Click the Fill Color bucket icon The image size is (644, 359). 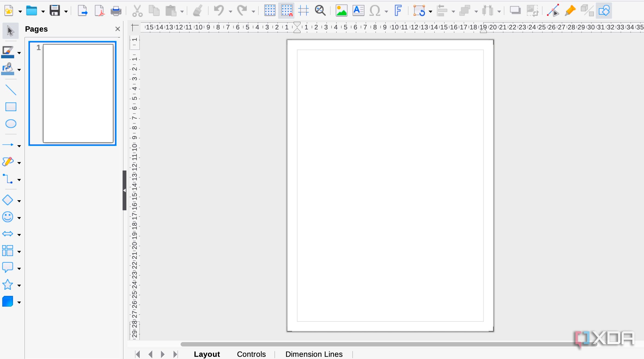[x=8, y=69]
